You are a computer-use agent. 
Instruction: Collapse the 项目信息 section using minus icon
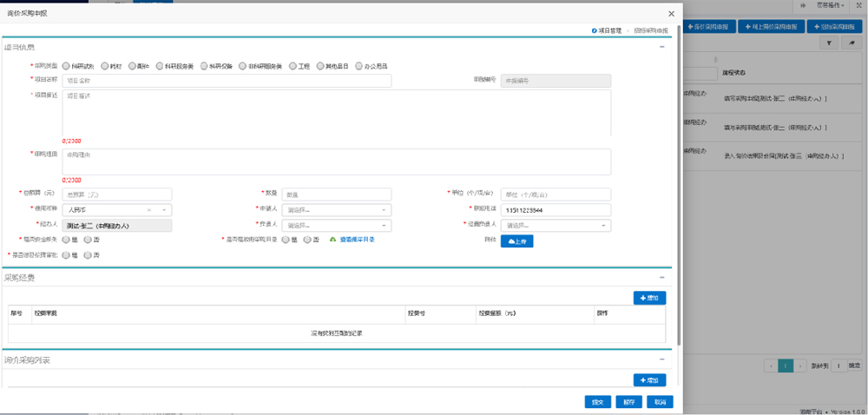[x=662, y=47]
